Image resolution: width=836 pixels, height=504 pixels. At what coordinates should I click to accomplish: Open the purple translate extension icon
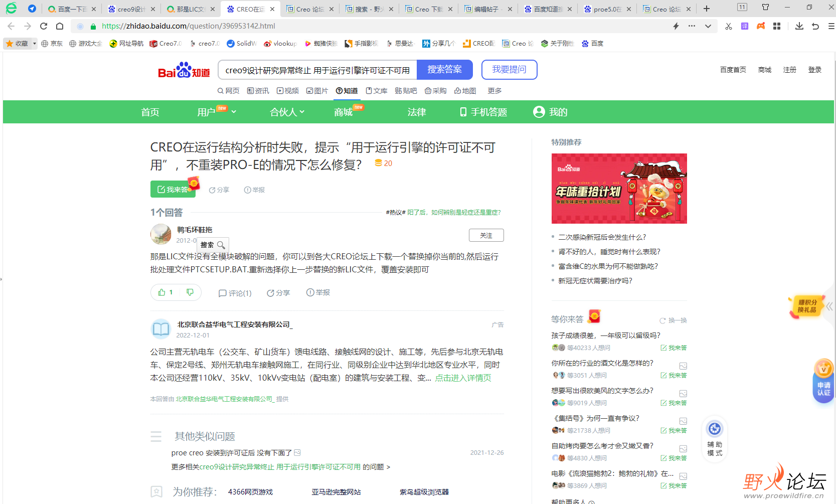pyautogui.click(x=745, y=26)
